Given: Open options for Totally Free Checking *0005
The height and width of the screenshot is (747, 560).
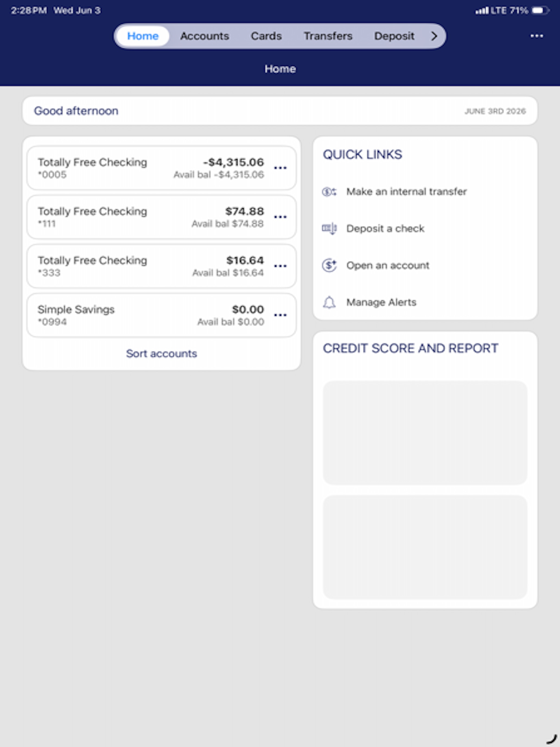Looking at the screenshot, I should coord(280,168).
